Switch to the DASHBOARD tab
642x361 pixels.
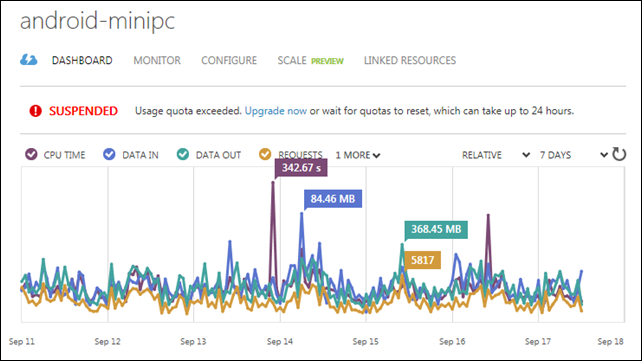[82, 61]
